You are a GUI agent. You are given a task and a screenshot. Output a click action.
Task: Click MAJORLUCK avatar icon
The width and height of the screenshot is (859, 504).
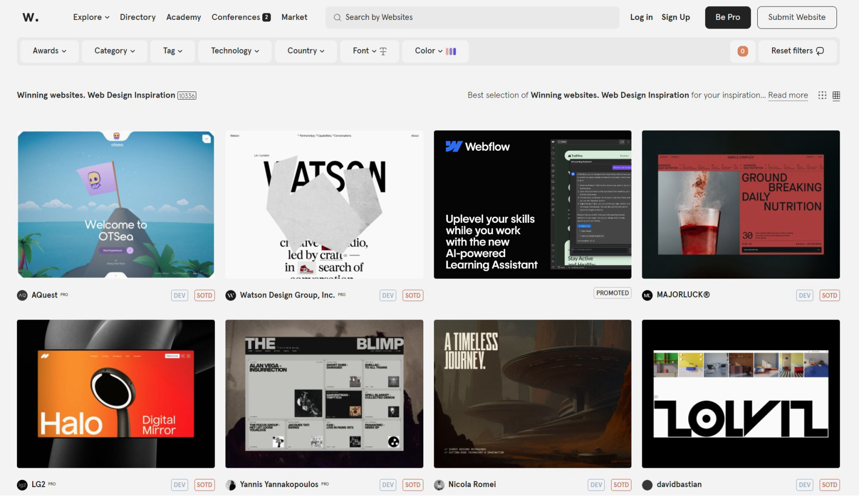pyautogui.click(x=648, y=295)
